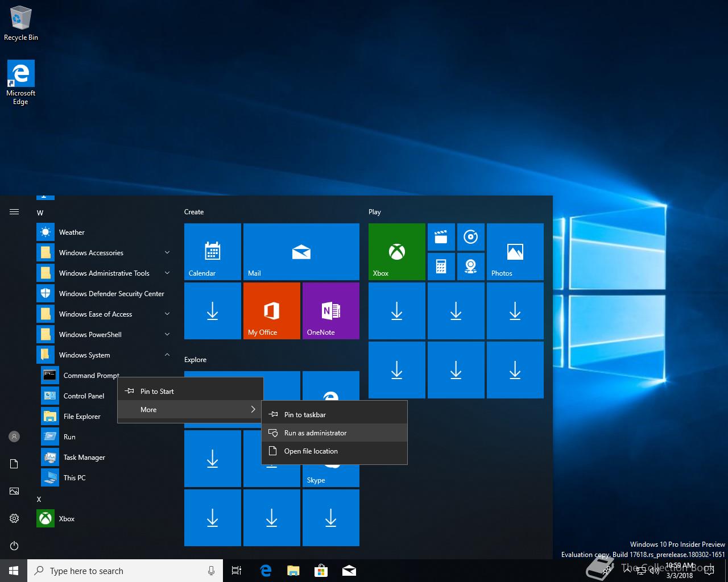Open Windows Defender Security Center

point(105,294)
